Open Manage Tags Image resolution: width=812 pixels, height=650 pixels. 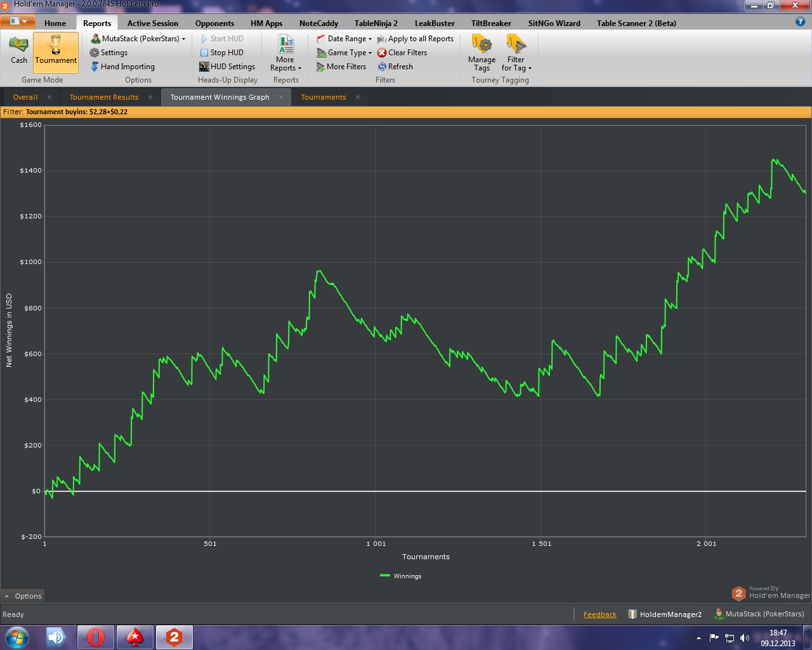point(482,53)
